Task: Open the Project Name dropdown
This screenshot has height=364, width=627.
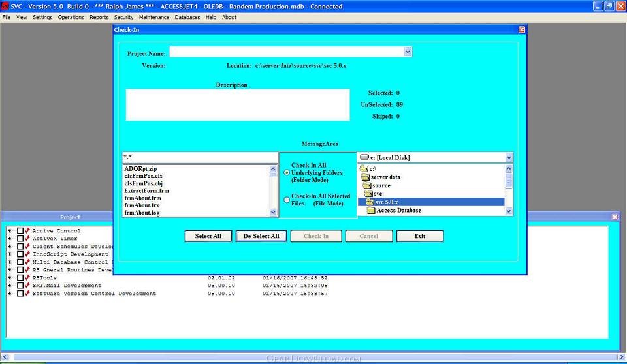Action: [408, 52]
